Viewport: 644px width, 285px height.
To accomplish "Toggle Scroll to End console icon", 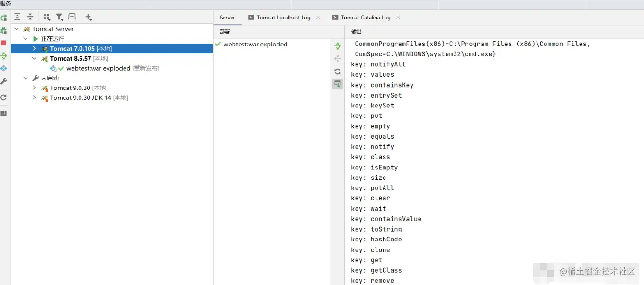I will (337, 84).
